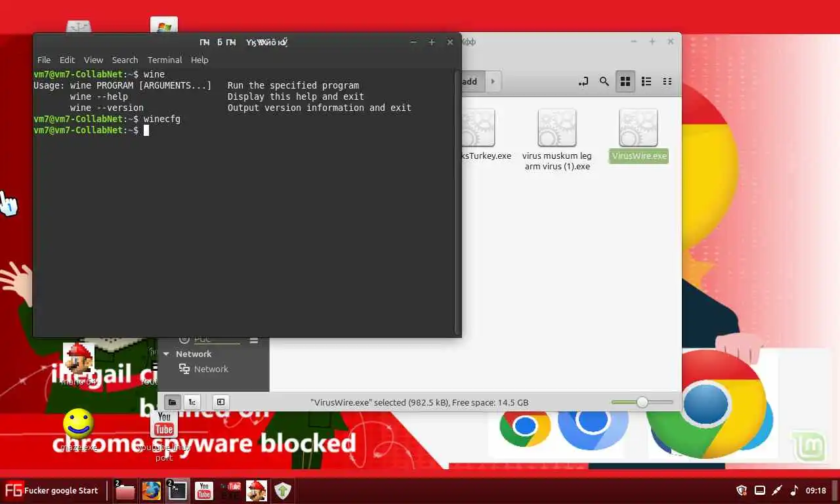Hide the sidebar using status bar button
This screenshot has width=840, height=504.
point(220,402)
